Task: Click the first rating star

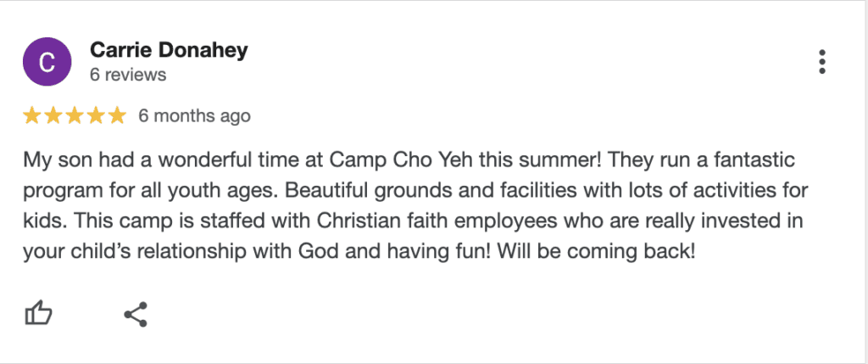Action: pyautogui.click(x=31, y=115)
